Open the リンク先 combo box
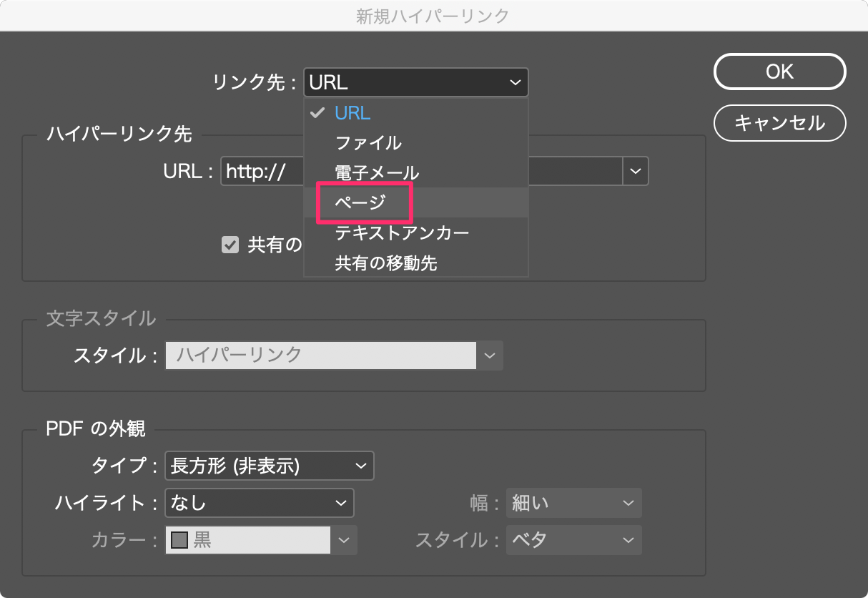The image size is (868, 598). pyautogui.click(x=416, y=82)
